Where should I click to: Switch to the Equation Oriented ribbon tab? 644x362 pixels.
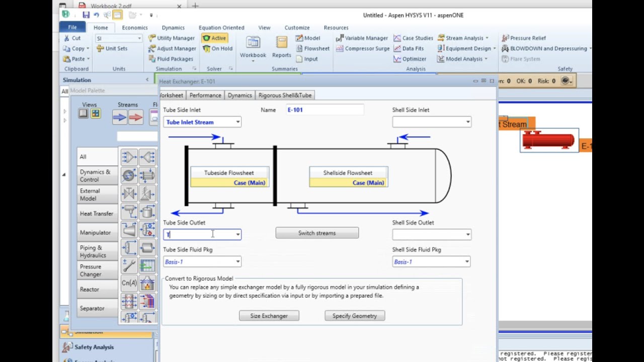221,28
